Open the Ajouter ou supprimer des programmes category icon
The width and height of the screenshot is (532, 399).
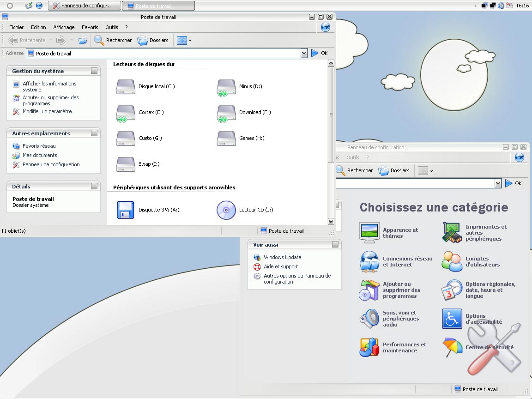click(369, 290)
